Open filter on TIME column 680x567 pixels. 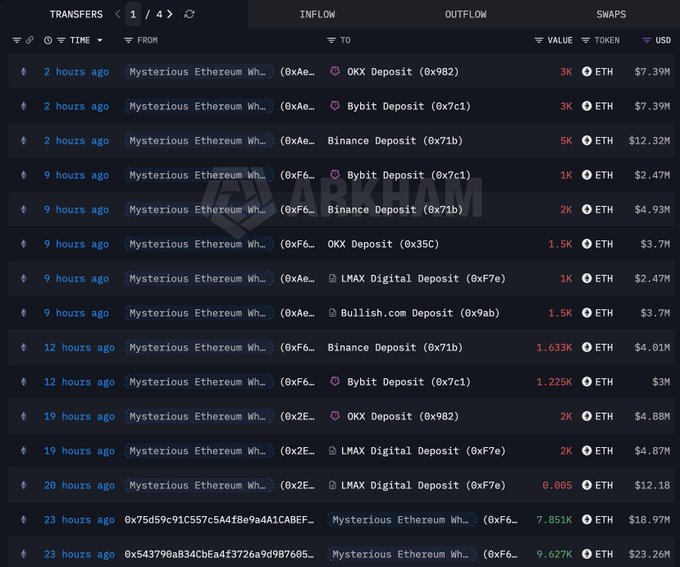point(61,40)
